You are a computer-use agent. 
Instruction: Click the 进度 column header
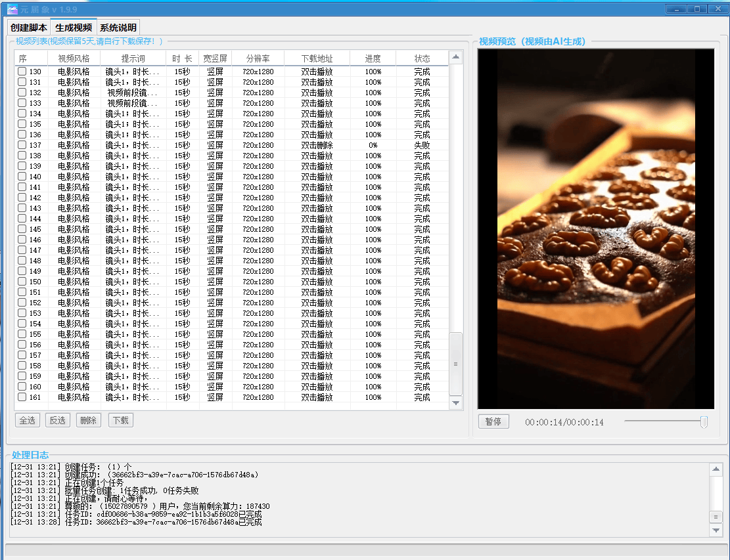tap(373, 58)
